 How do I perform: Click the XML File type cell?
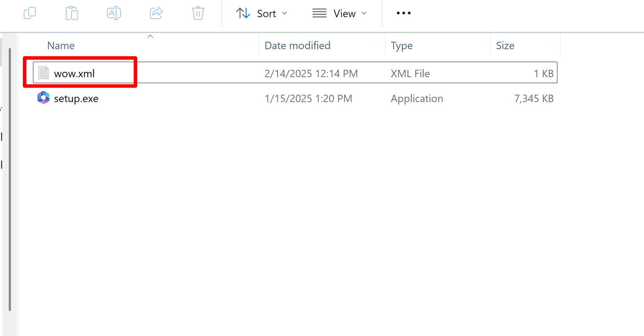coord(410,73)
